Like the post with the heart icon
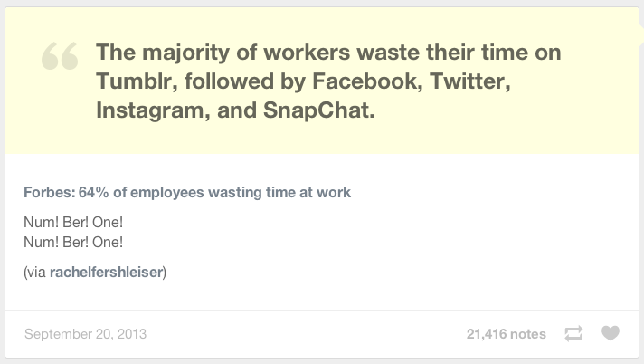This screenshot has height=364, width=644. [x=611, y=334]
